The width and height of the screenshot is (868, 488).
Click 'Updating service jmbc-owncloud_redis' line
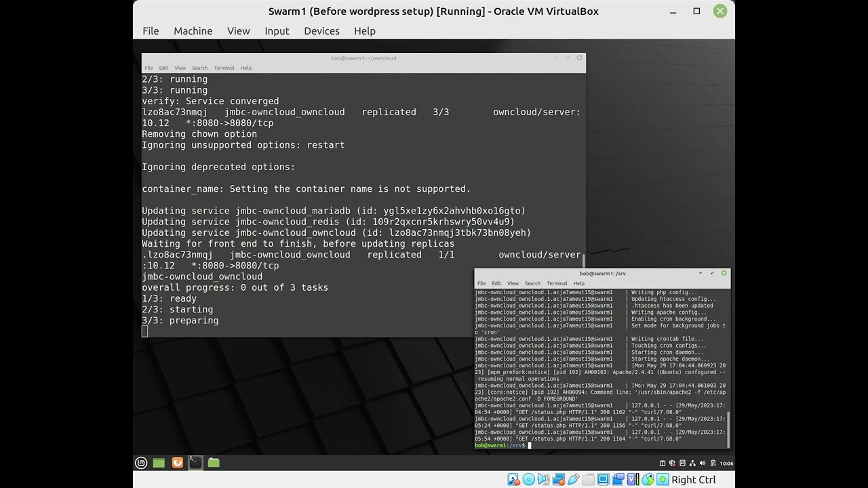(328, 222)
